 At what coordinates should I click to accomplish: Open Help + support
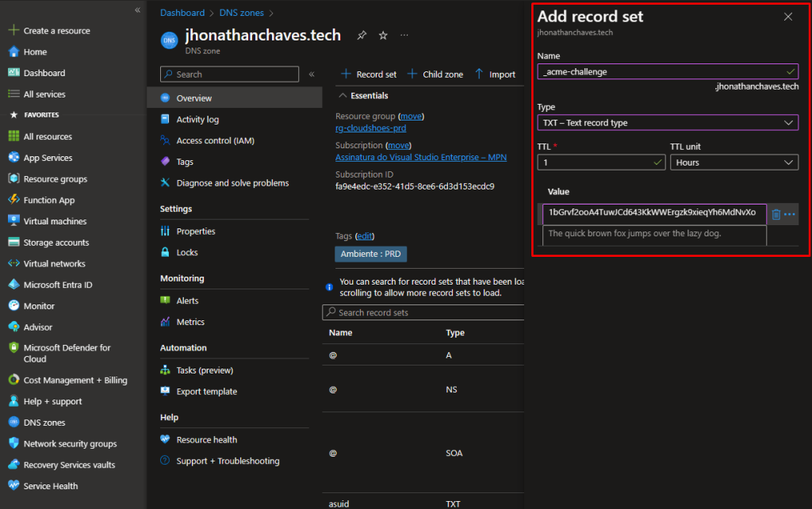coord(52,402)
